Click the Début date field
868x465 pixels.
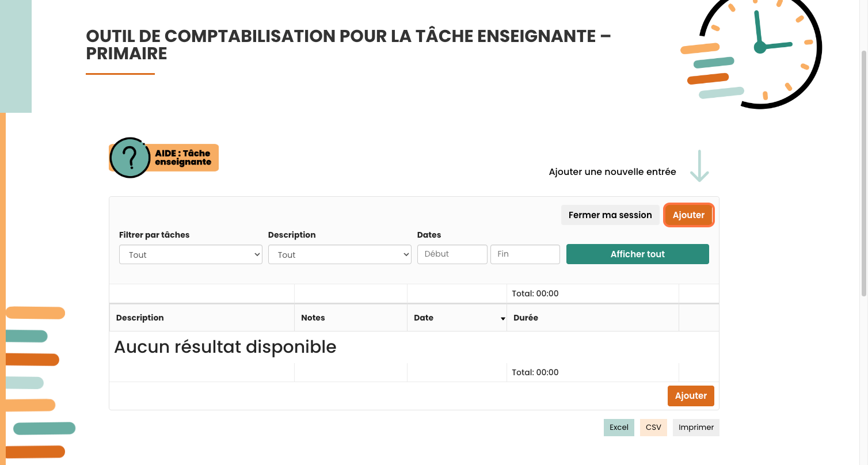pyautogui.click(x=452, y=254)
